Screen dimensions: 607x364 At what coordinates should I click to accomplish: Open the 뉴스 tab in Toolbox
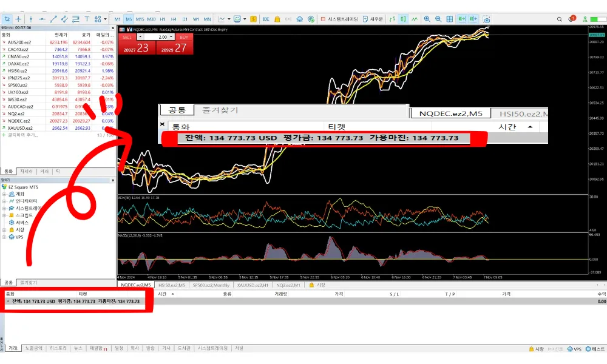tap(78, 348)
